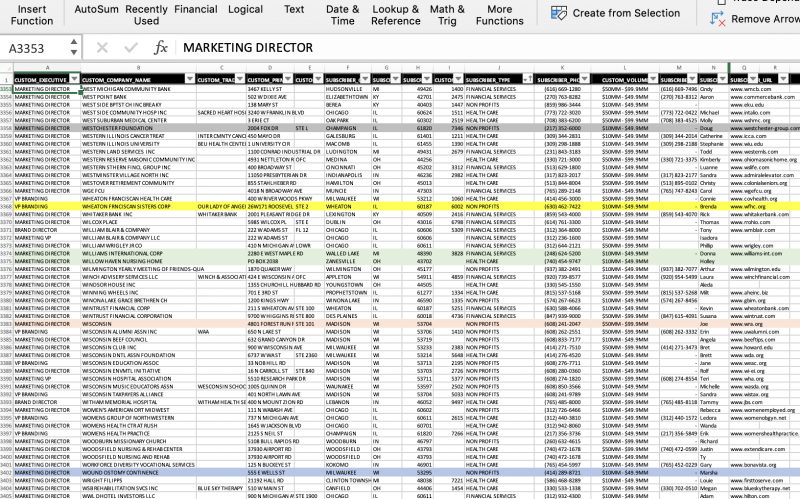
Task: Select row 3368 by its row number
Action: point(6,207)
